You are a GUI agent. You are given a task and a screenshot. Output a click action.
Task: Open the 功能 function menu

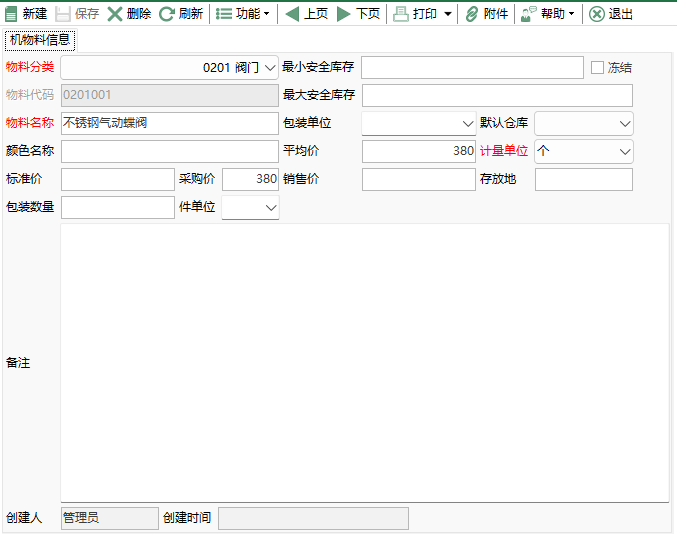(x=240, y=14)
